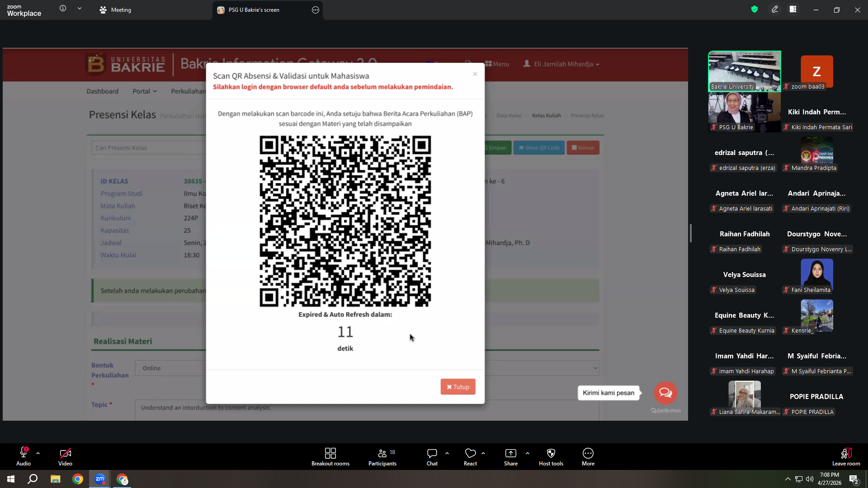Open the Bentuk Perkuliahan Online dropdown
The image size is (868, 488).
pos(367,368)
